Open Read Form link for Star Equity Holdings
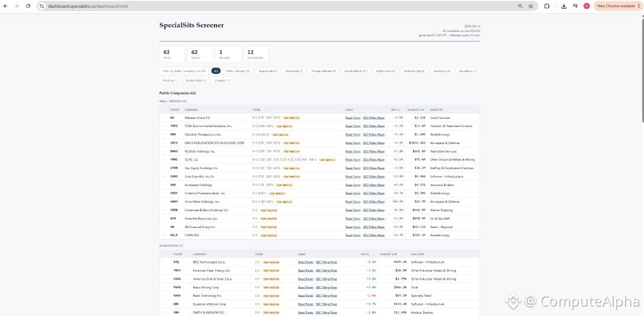 [353, 168]
